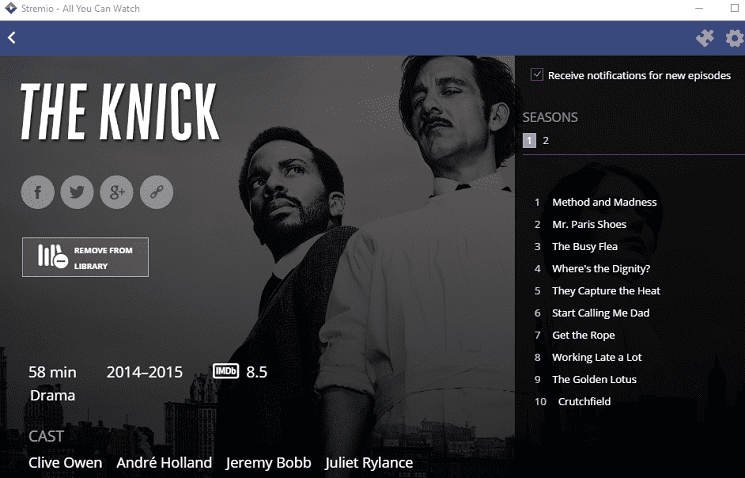
Task: Open settings gear icon
Action: coord(734,38)
